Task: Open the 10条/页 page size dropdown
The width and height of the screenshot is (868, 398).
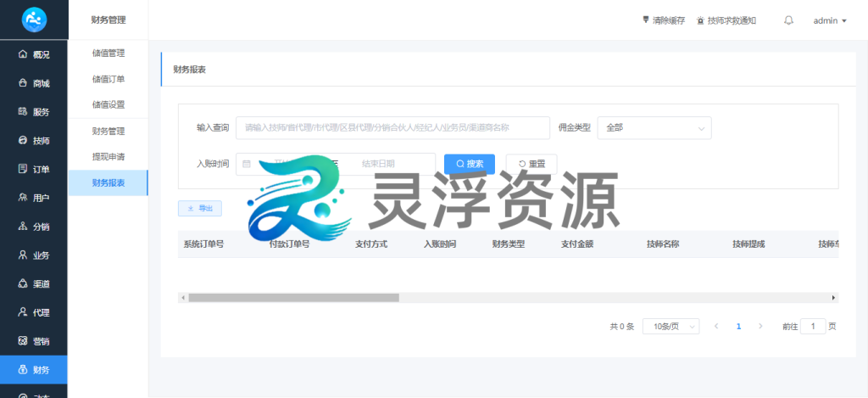Action: click(x=671, y=327)
